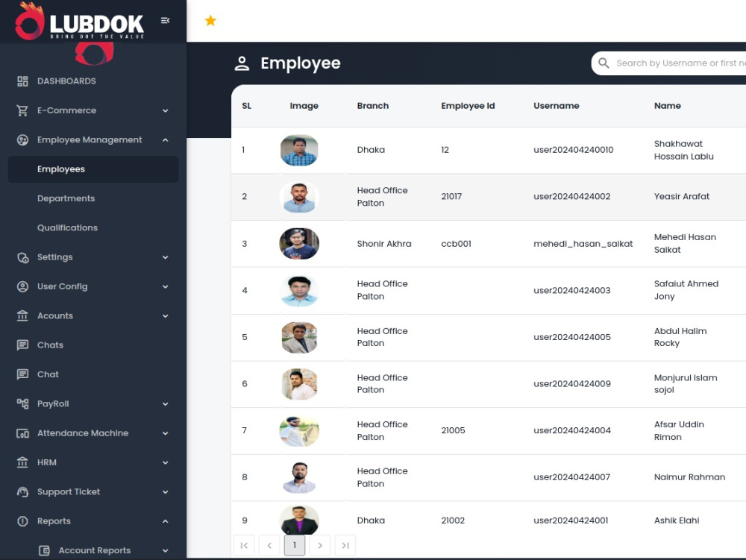Click the Chats message icon

22,345
